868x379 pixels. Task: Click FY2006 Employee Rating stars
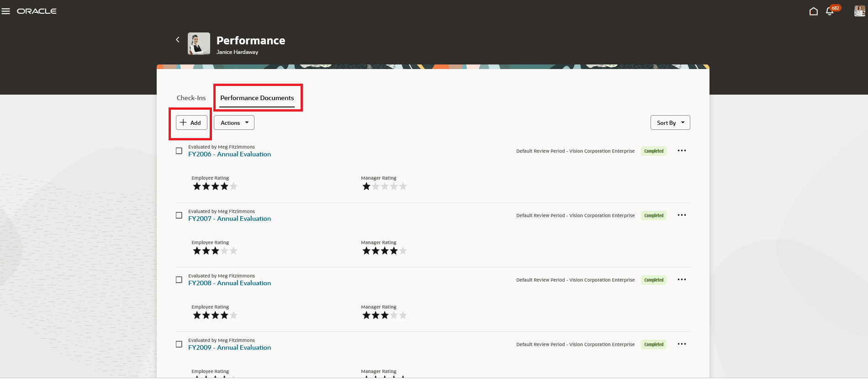tap(215, 187)
